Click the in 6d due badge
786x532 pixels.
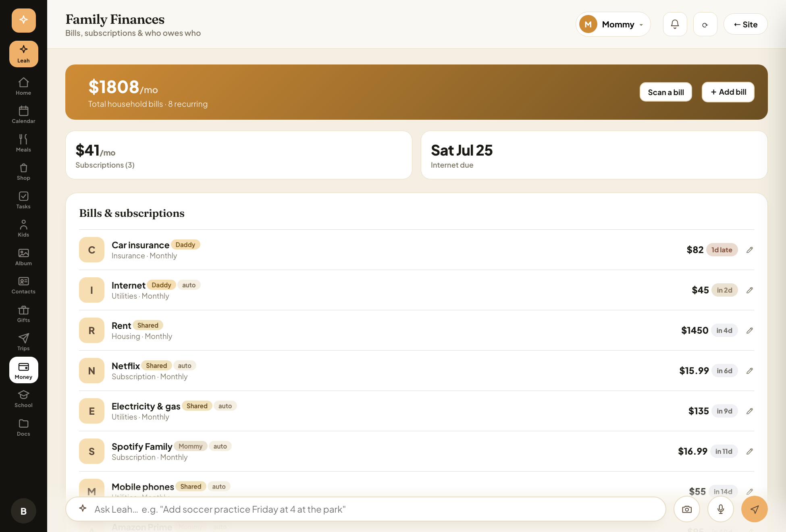(725, 371)
